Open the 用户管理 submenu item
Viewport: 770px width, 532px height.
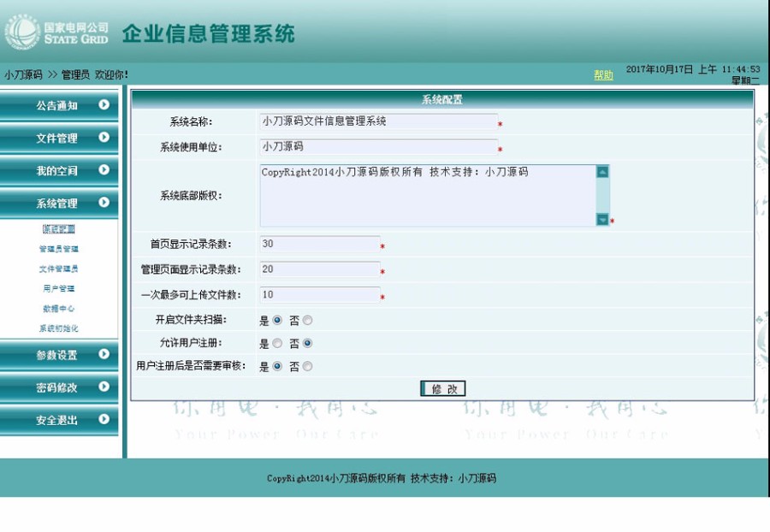pos(60,288)
